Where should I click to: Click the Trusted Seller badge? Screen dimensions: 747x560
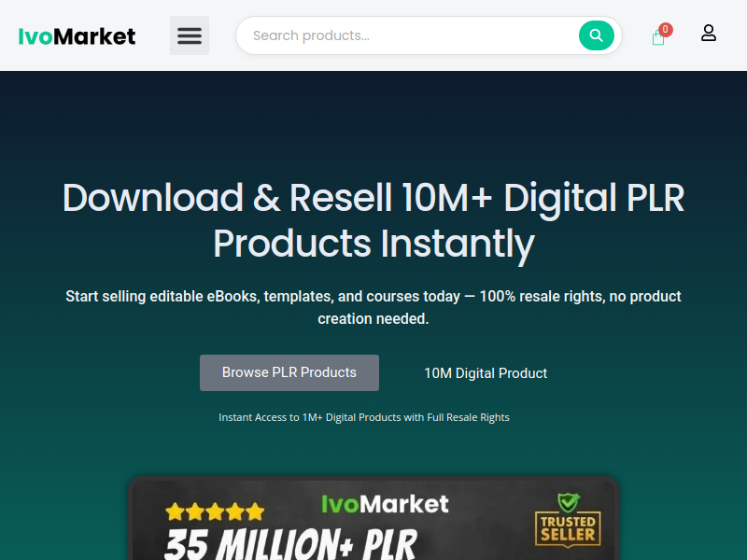pyautogui.click(x=568, y=521)
